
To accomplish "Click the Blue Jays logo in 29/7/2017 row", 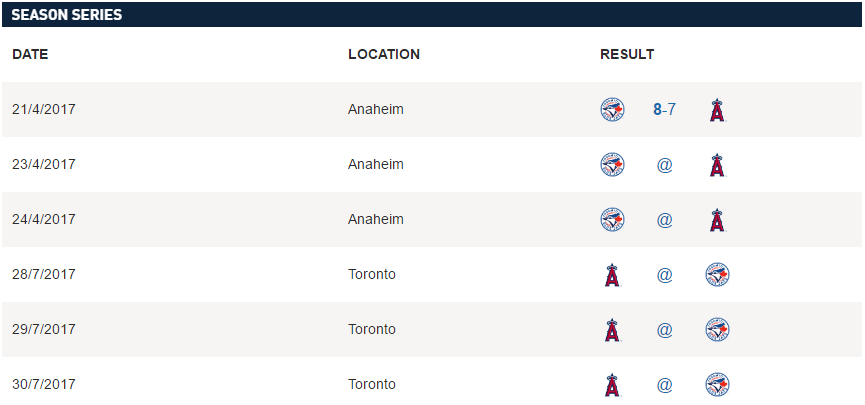I will [x=717, y=329].
